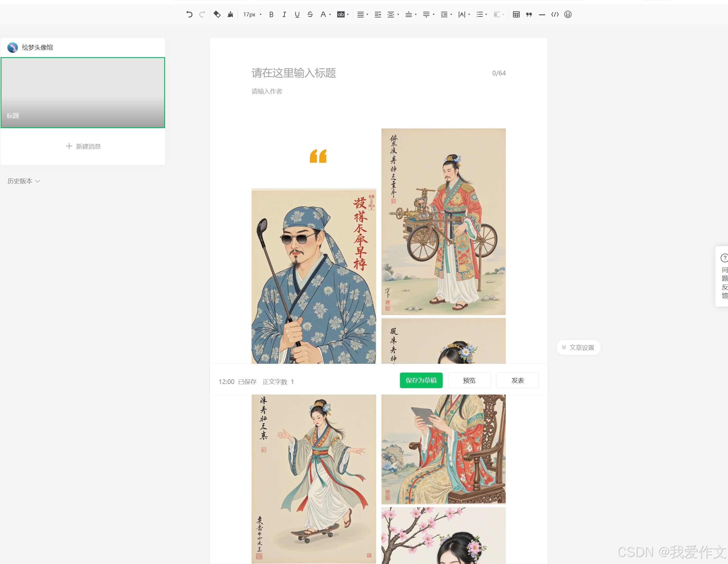The width and height of the screenshot is (728, 564).
Task: Click the author field 请输入作者
Action: point(267,91)
